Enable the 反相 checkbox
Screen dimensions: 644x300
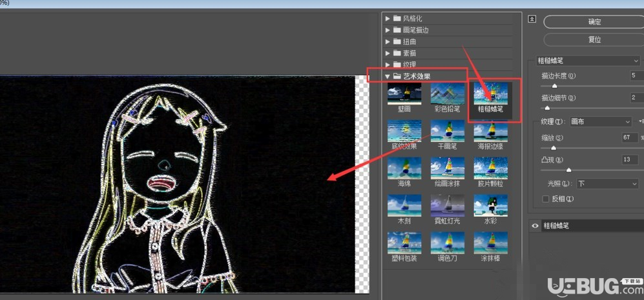546,199
